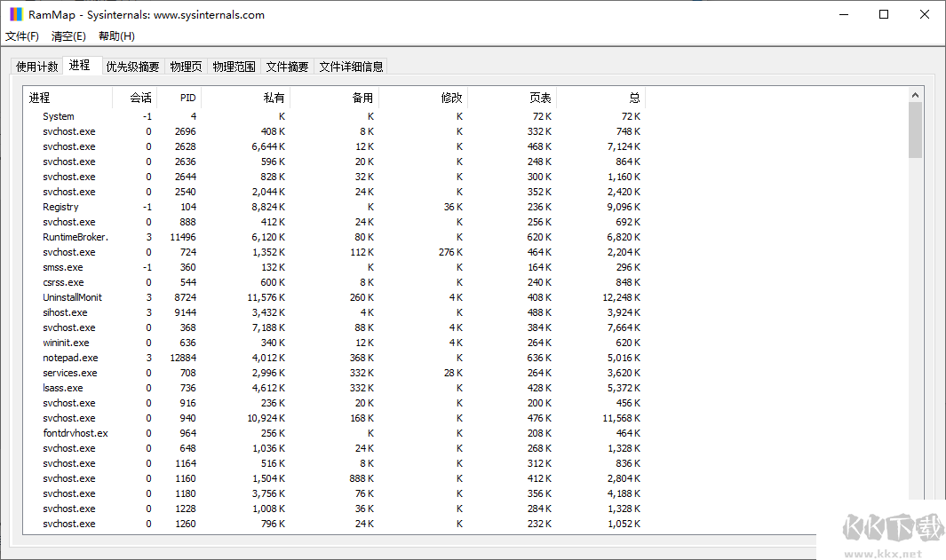
Task: Switch to the 物理范围 tab
Action: [234, 66]
